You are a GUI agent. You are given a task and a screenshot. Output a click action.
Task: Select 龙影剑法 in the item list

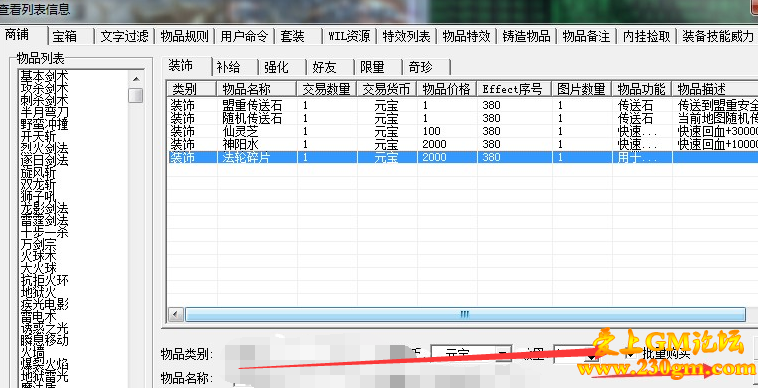[x=44, y=208]
